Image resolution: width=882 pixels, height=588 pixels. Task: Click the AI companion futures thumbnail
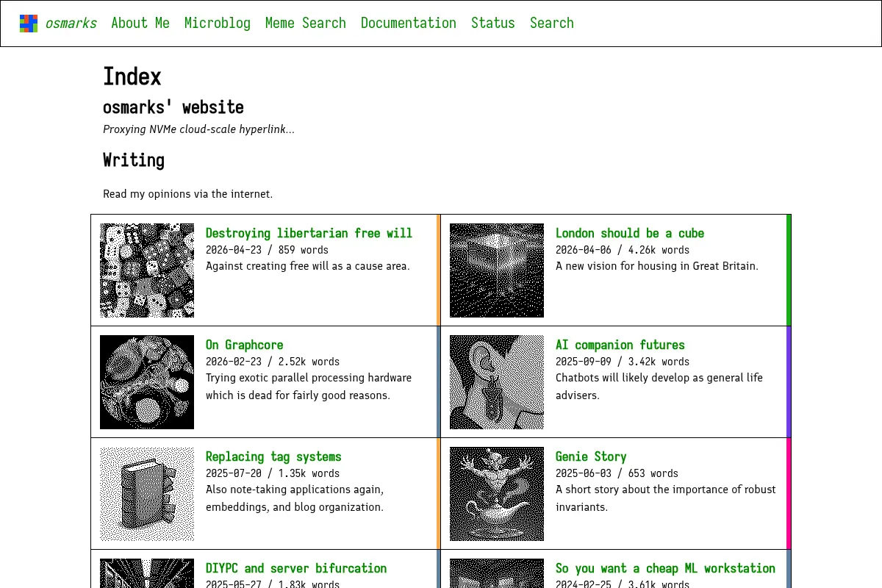pos(497,382)
